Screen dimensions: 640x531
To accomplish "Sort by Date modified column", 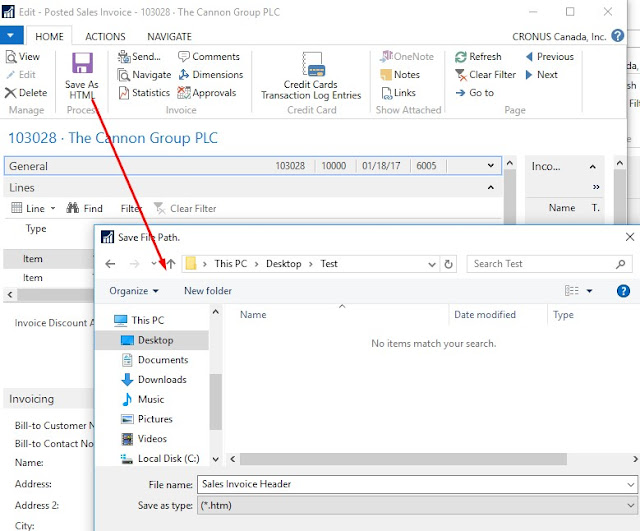I will (485, 315).
